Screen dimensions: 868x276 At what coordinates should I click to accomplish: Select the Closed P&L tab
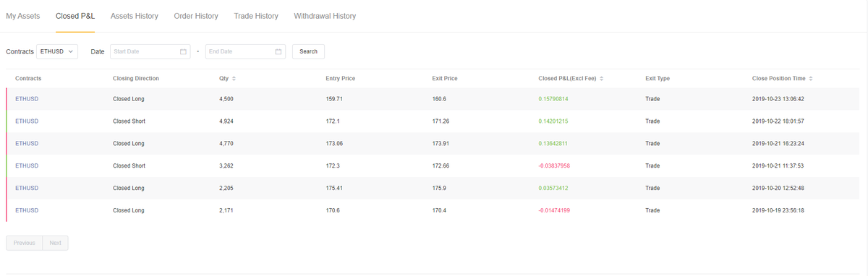[75, 16]
